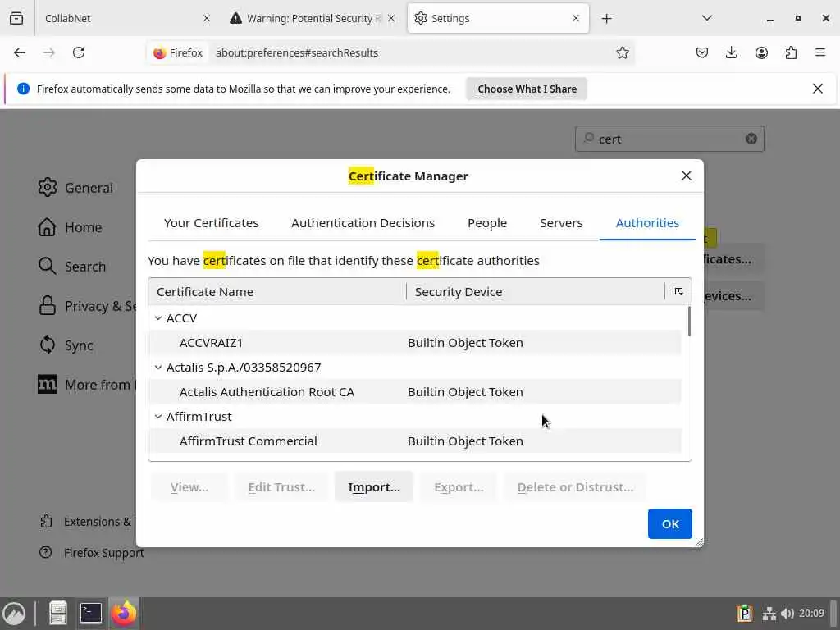Screen dimensions: 840x630
Task: Open the volume tray icon
Action: [x=787, y=614]
